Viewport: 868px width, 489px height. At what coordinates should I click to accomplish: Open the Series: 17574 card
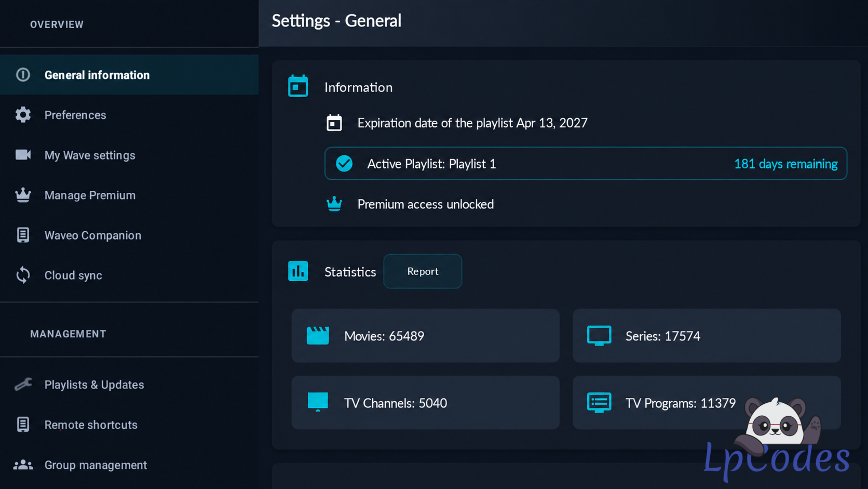707,336
